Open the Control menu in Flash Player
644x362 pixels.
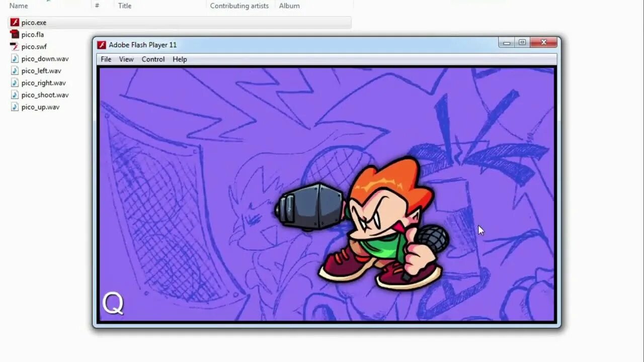pos(153,59)
